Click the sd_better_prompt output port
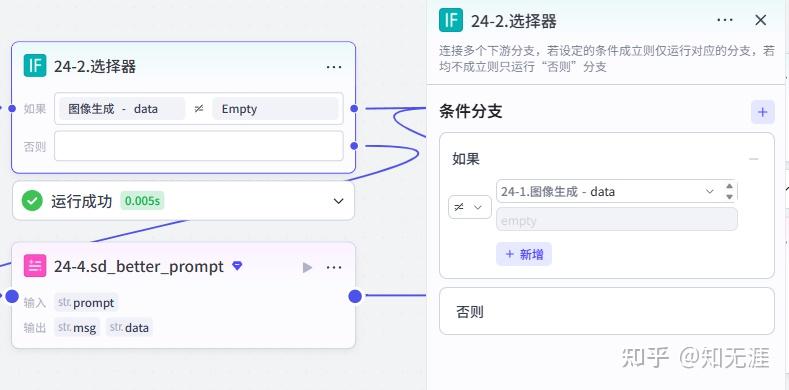The image size is (789, 390). (x=355, y=296)
